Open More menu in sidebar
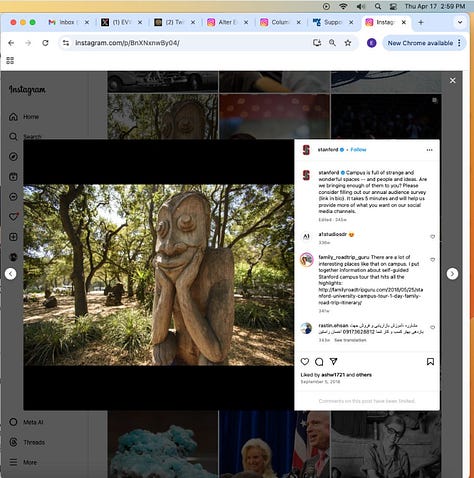474x478 pixels. coord(23,462)
